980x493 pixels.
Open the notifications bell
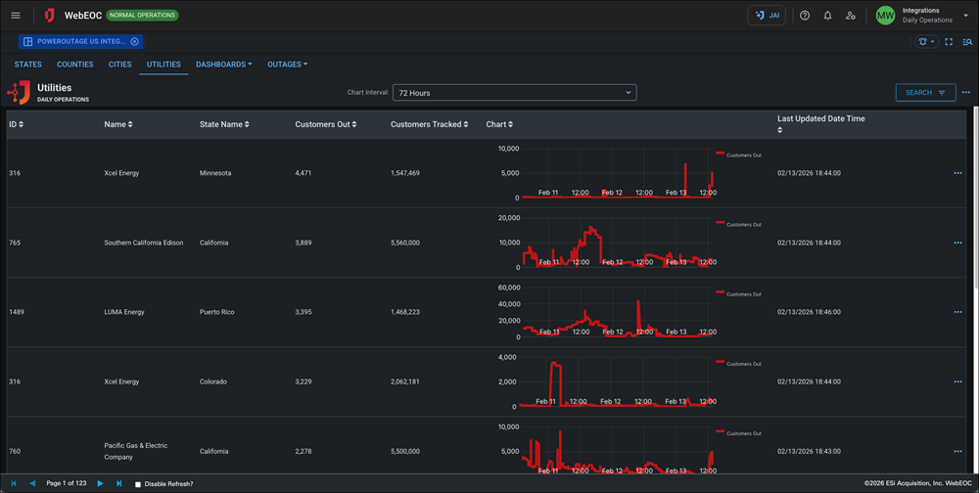point(827,16)
